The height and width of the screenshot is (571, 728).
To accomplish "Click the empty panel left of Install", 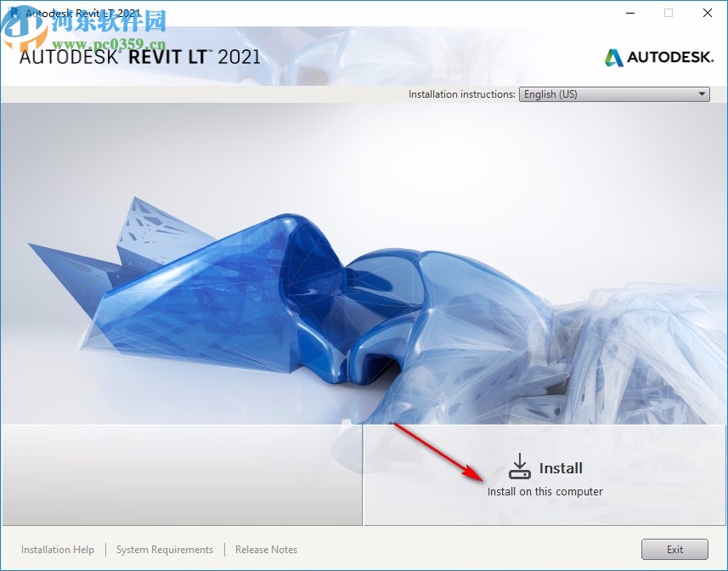I will (181, 476).
